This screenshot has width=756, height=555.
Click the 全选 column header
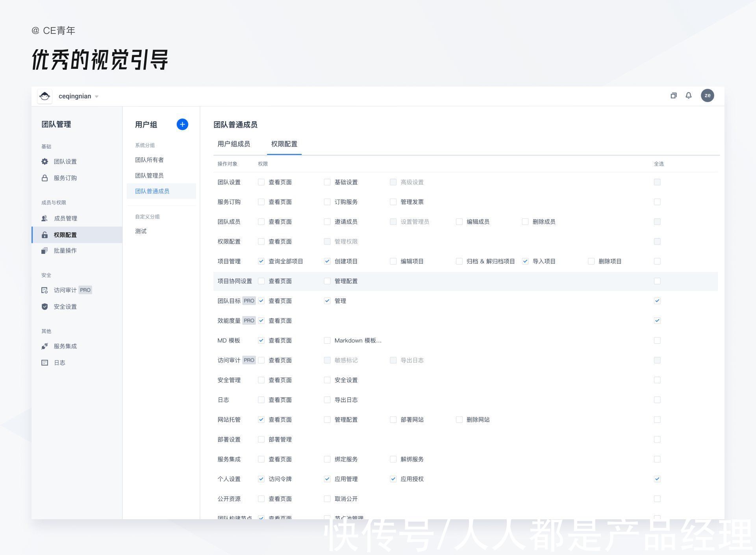pos(659,164)
